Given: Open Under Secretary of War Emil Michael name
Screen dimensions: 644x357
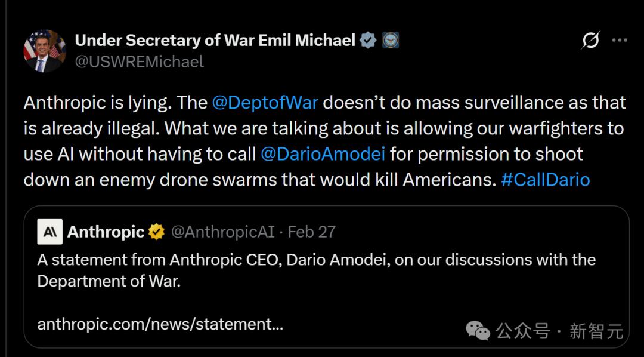Looking at the screenshot, I should click(x=215, y=41).
